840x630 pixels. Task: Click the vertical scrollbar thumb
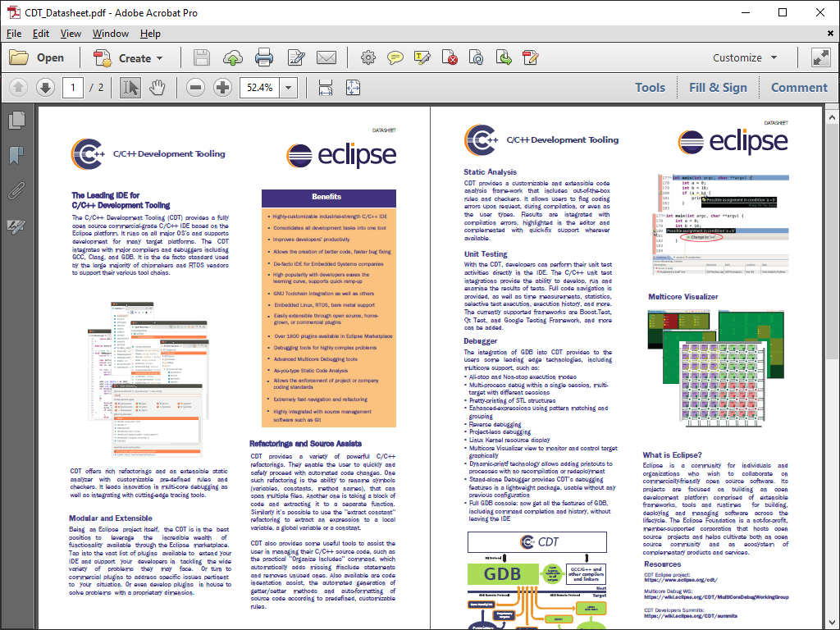(832, 242)
